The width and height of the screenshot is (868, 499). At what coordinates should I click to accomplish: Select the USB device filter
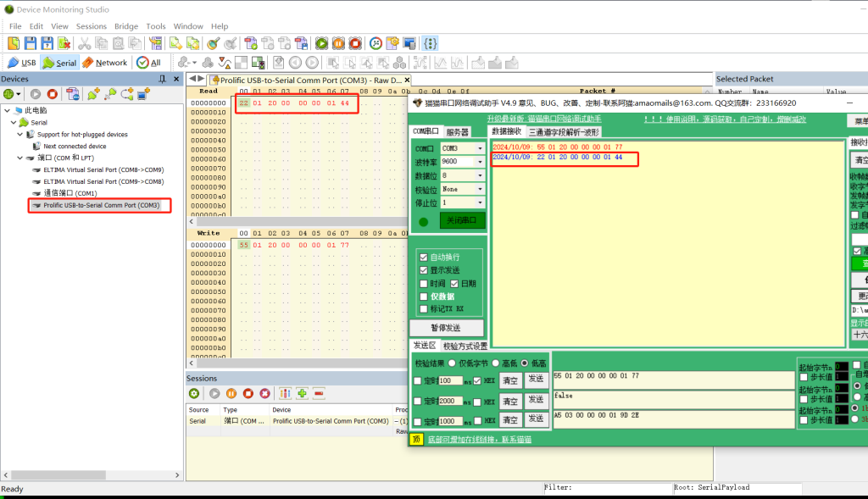pos(21,63)
